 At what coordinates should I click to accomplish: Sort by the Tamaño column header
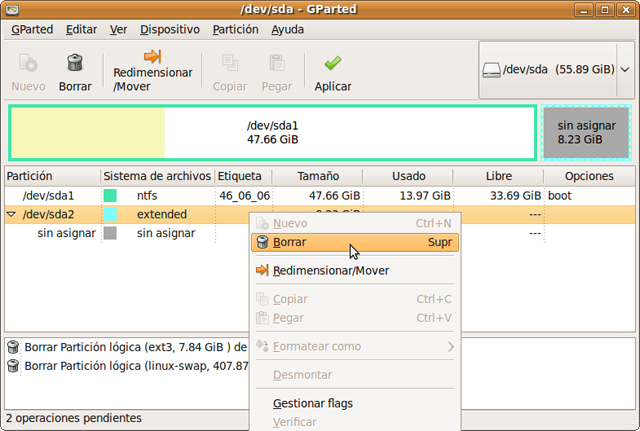[317, 176]
